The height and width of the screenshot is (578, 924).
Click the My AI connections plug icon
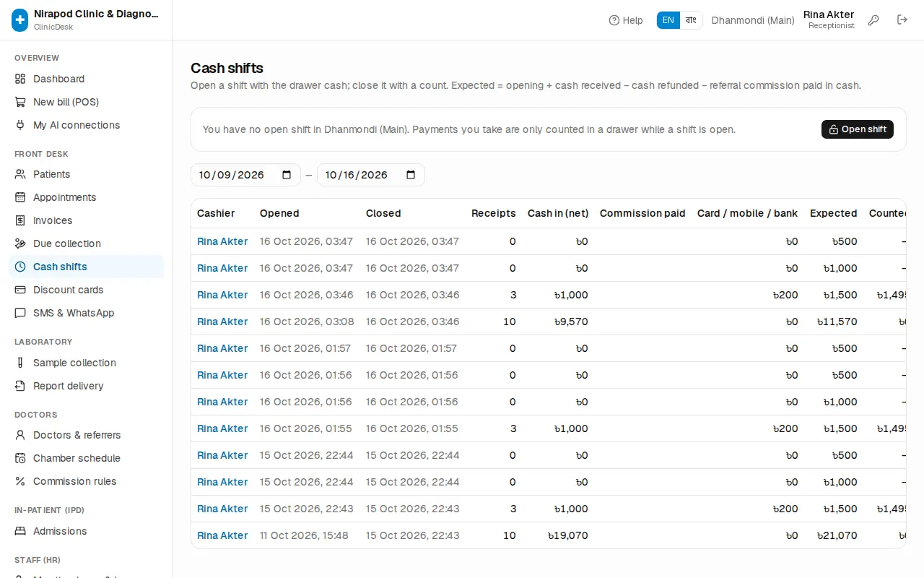20,125
